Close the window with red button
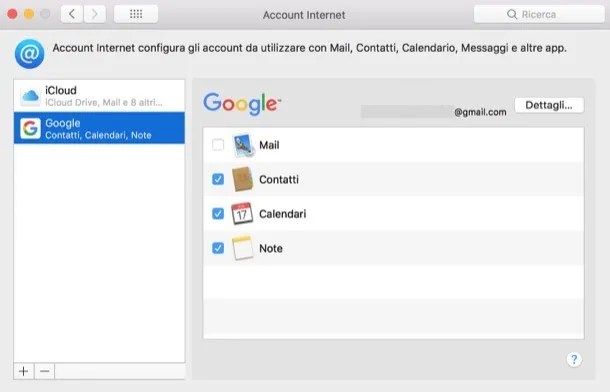610x392 pixels. 12,14
